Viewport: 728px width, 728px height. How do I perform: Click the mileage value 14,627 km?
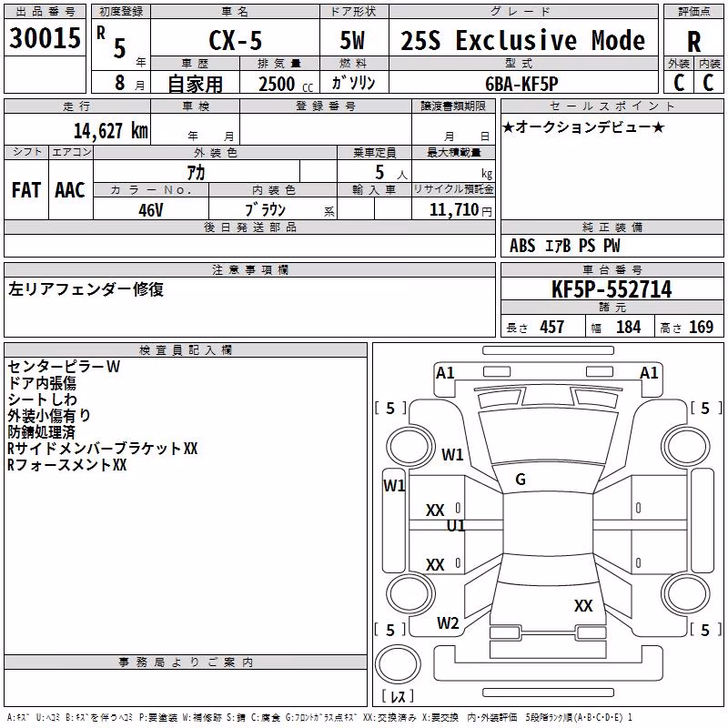[x=111, y=130]
